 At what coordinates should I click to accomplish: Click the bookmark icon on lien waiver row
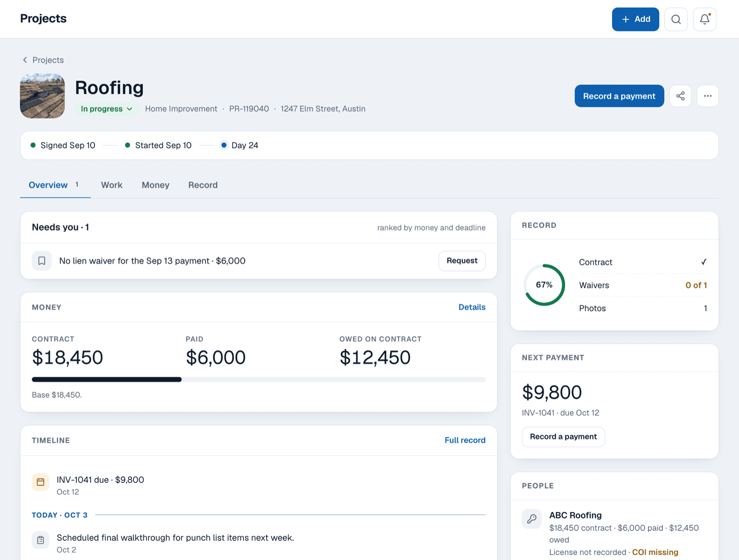42,261
